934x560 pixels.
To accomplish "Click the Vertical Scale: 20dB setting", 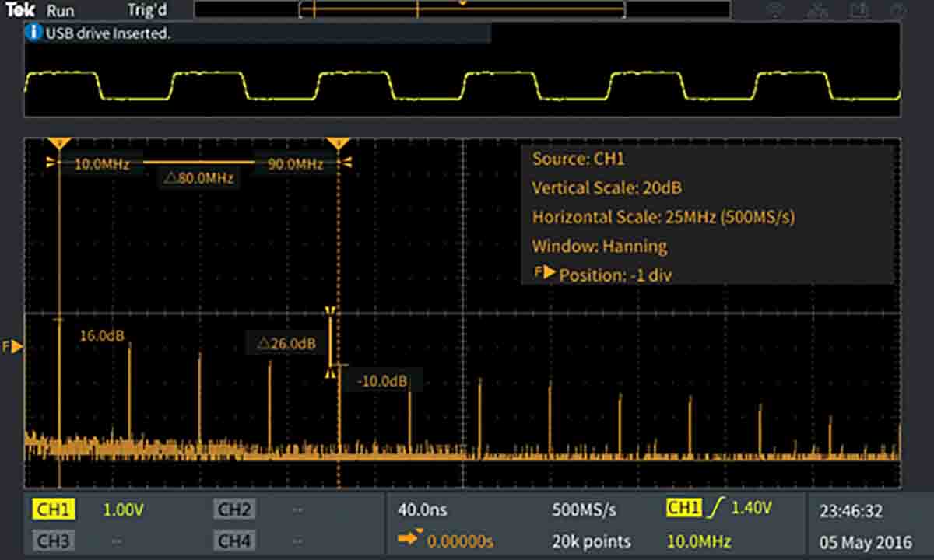I will coord(607,188).
